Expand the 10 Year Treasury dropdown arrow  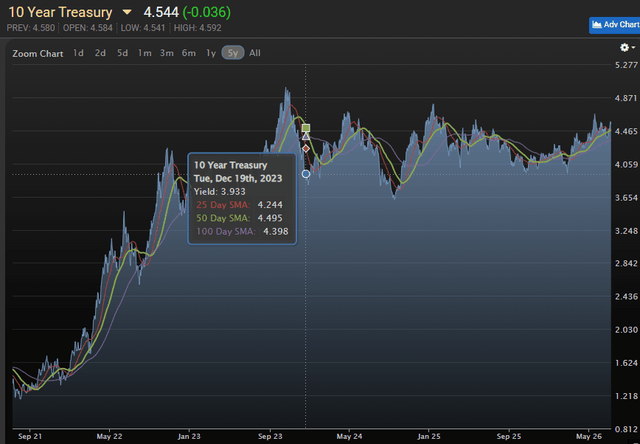click(127, 12)
